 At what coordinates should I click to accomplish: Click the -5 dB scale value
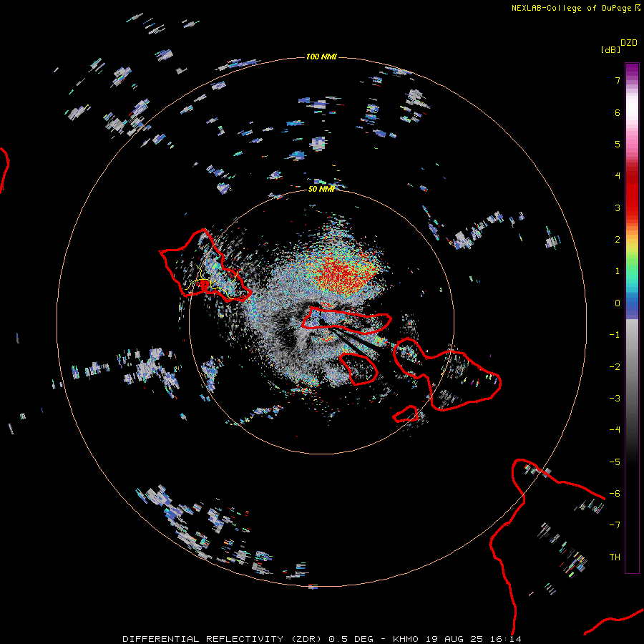pos(615,462)
